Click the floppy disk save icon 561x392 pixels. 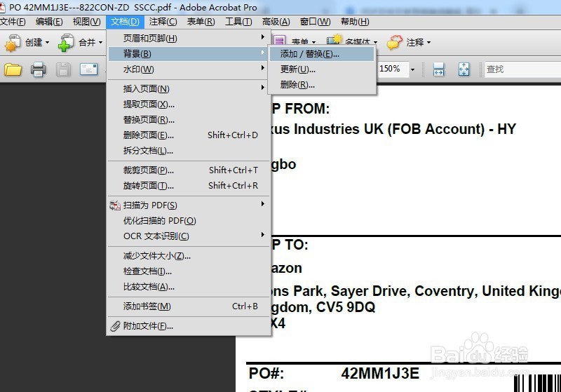click(63, 69)
